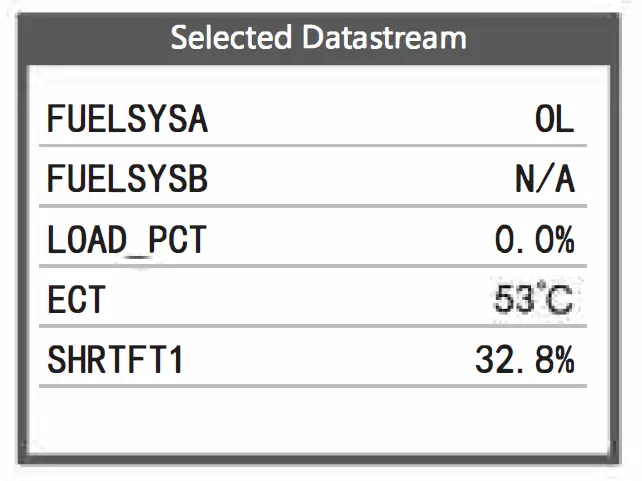This screenshot has width=642, height=481.
Task: Click the separator line under the SHRTFT1 row
Action: (x=318, y=385)
